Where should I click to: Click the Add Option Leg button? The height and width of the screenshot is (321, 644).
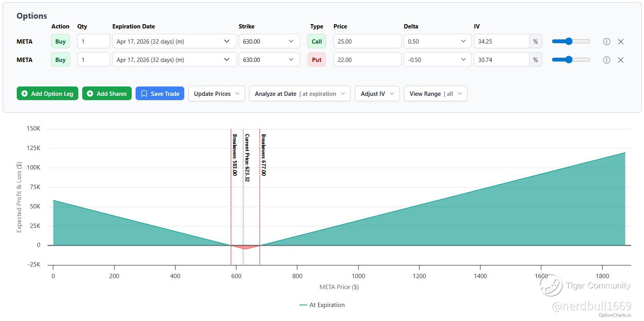(x=48, y=94)
